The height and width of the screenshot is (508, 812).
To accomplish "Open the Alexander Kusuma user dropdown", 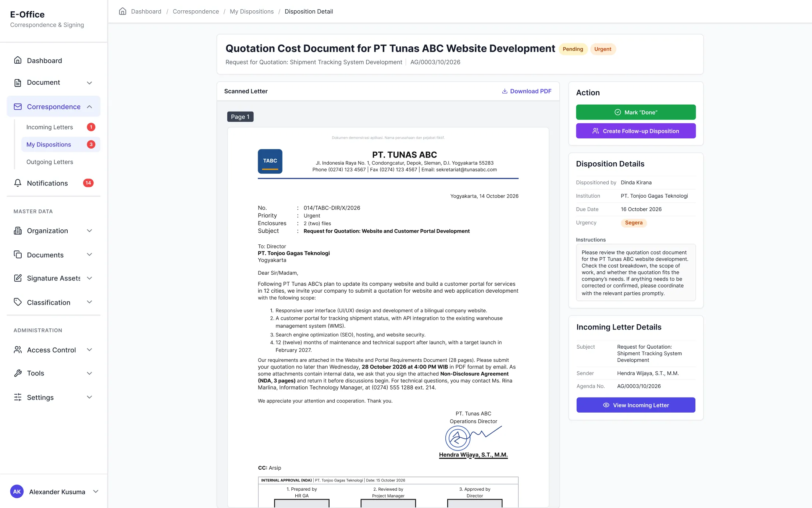I will [x=96, y=491].
